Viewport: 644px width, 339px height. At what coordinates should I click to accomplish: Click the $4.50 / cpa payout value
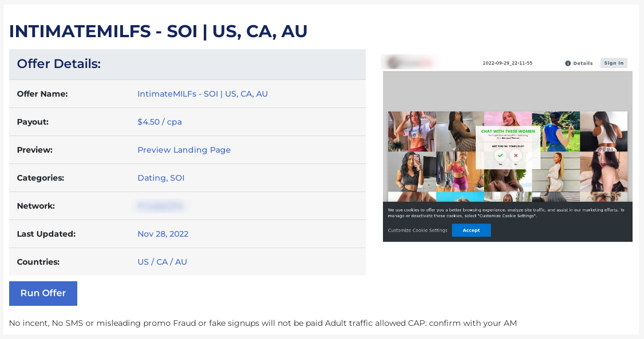tap(160, 122)
